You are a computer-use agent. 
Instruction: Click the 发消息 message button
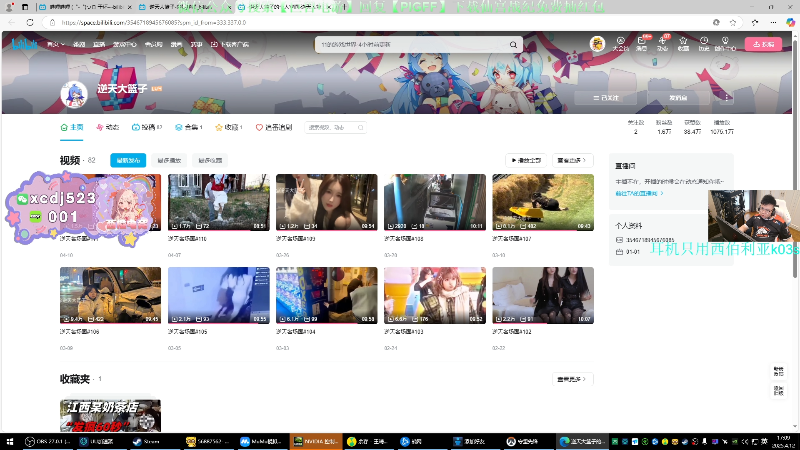point(678,97)
